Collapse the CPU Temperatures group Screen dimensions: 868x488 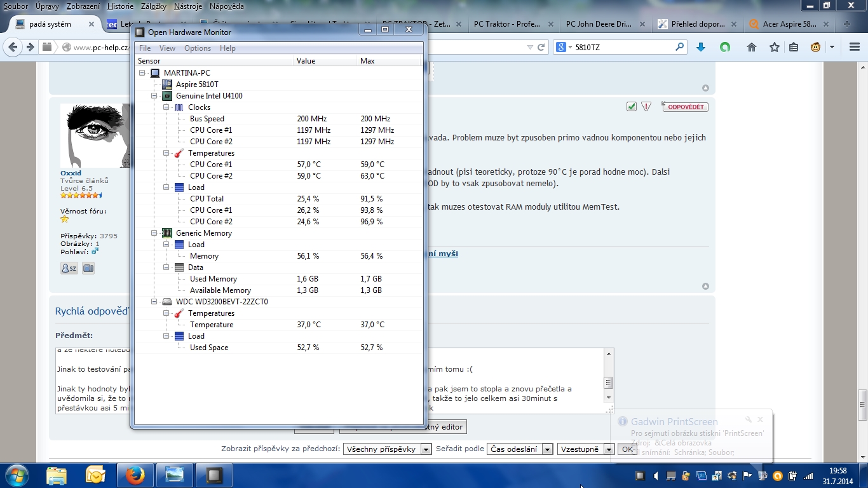pyautogui.click(x=166, y=153)
